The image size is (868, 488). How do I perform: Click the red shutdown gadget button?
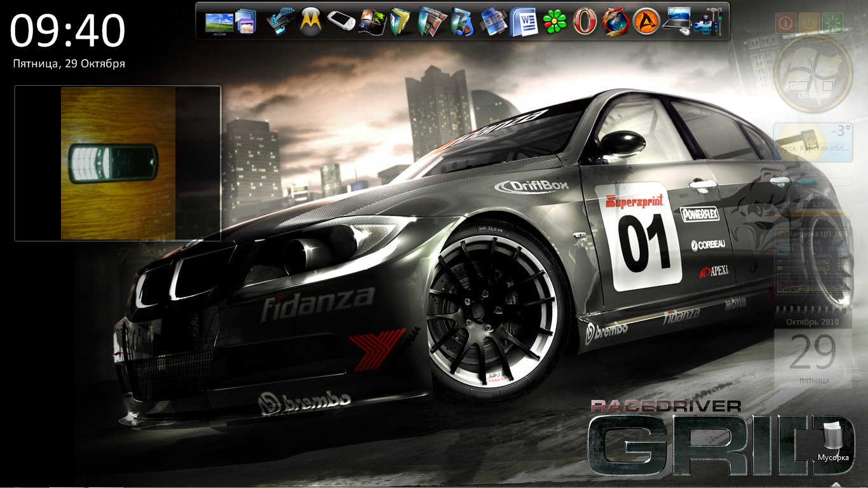click(x=786, y=24)
